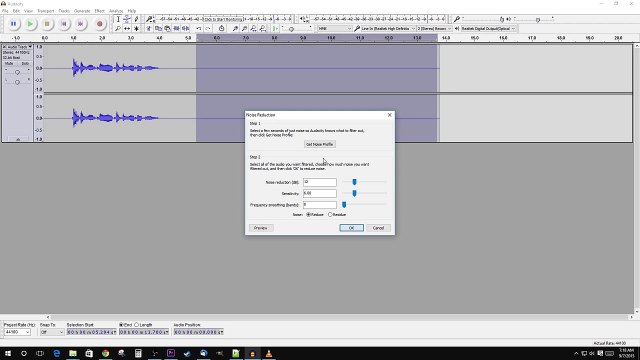Open the Digital Output playback device dropdown

pos(489,29)
